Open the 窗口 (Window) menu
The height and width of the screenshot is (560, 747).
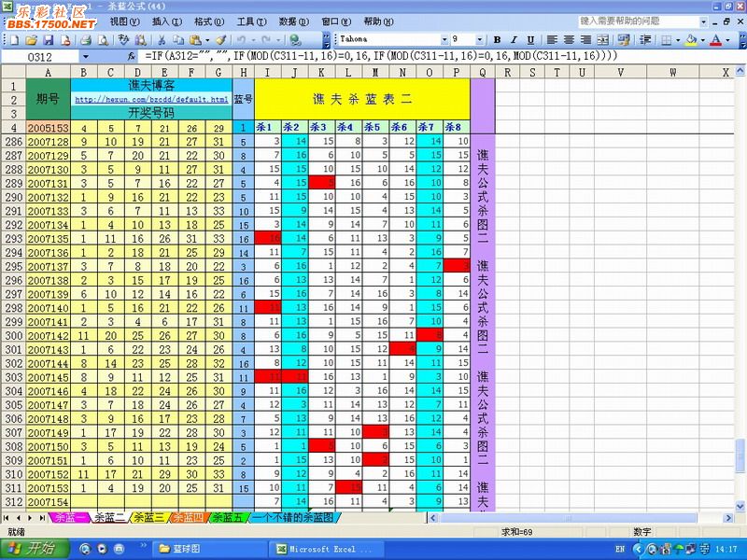pyautogui.click(x=336, y=21)
